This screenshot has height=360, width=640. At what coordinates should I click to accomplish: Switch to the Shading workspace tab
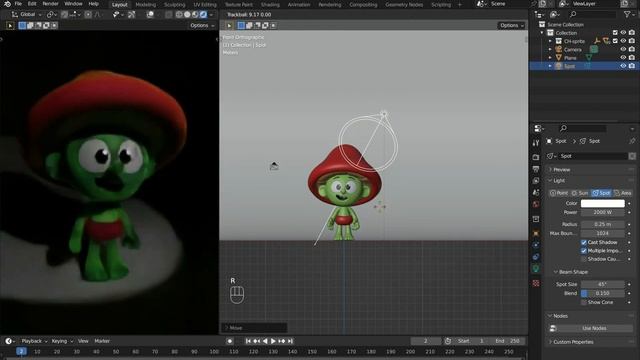click(x=270, y=4)
